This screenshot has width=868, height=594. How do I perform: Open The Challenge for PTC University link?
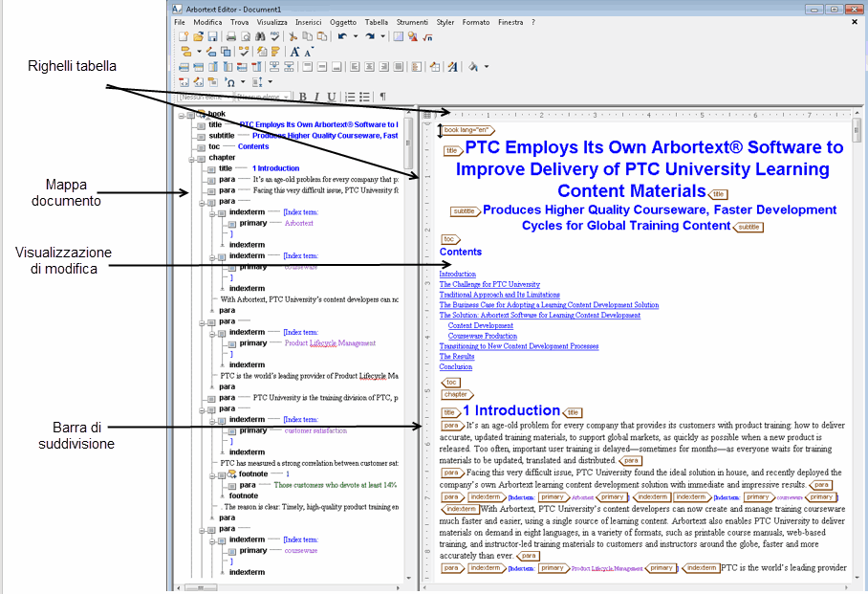point(489,284)
